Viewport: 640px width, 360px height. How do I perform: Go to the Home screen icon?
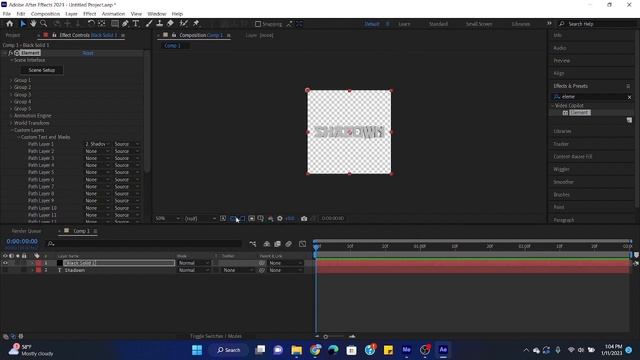click(9, 24)
